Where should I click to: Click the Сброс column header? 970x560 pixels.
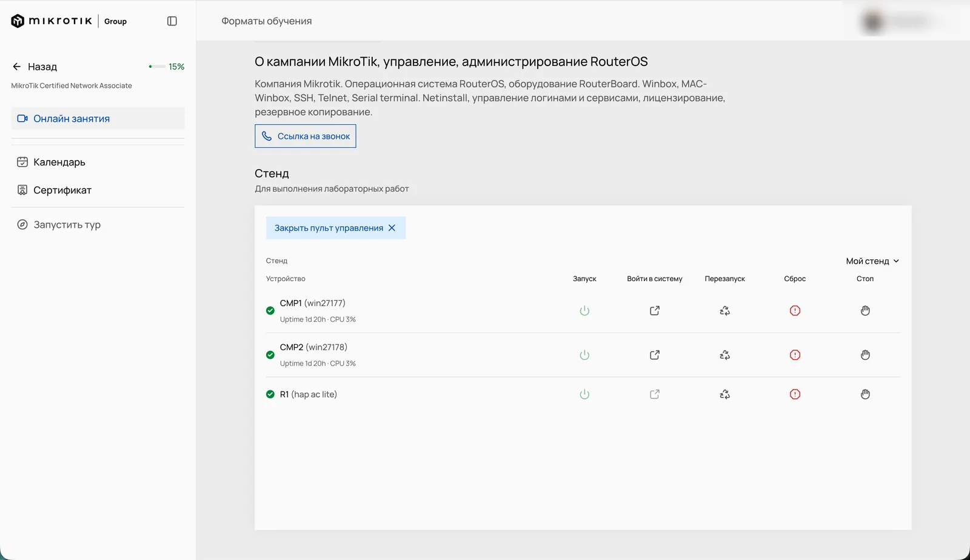[x=795, y=279]
